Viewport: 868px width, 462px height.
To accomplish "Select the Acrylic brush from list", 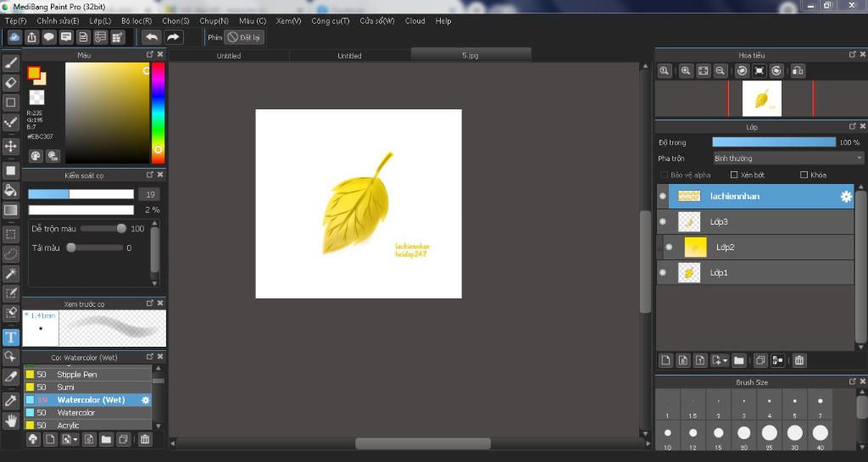I will [x=69, y=425].
